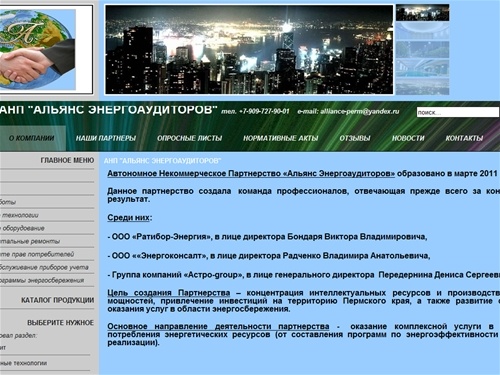This screenshot has width=500, height=375.
Task: Click underlined 'Основное направление деятельности партнерства'
Action: click(x=218, y=326)
